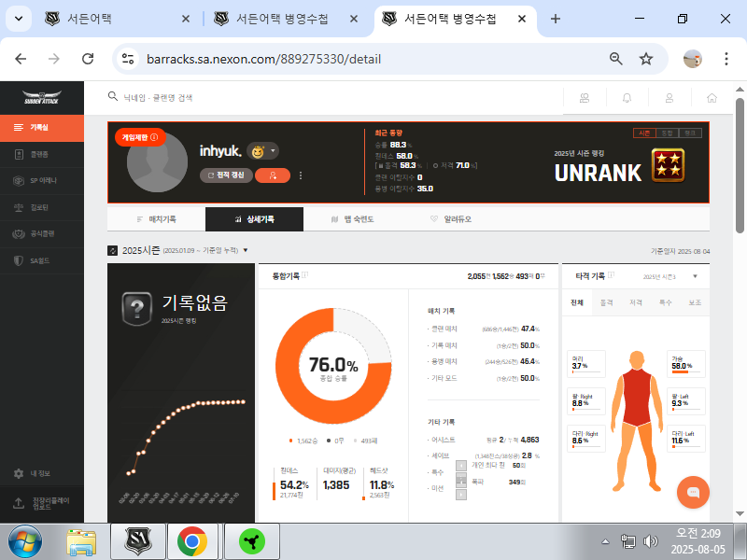Click the orange add-friend button beside 전적 갱신
The height and width of the screenshot is (560, 747).
[273, 175]
